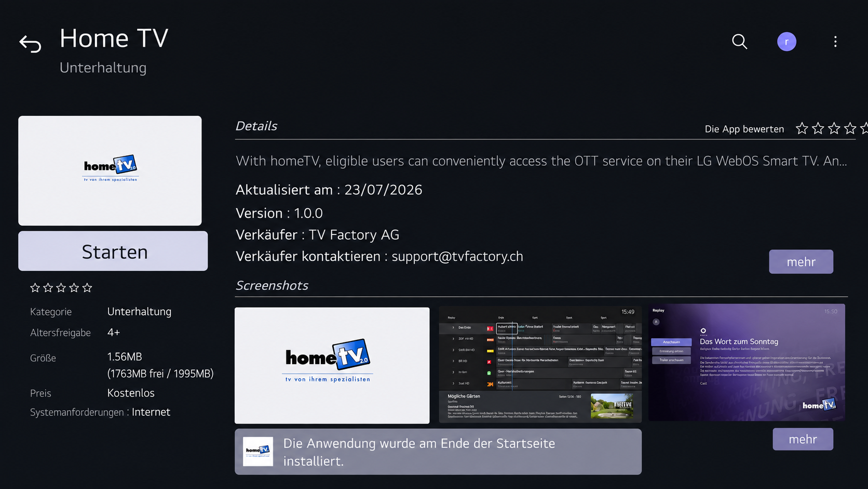This screenshot has width=868, height=489.
Task: Open the program guide screenshot thumbnail
Action: click(x=540, y=364)
